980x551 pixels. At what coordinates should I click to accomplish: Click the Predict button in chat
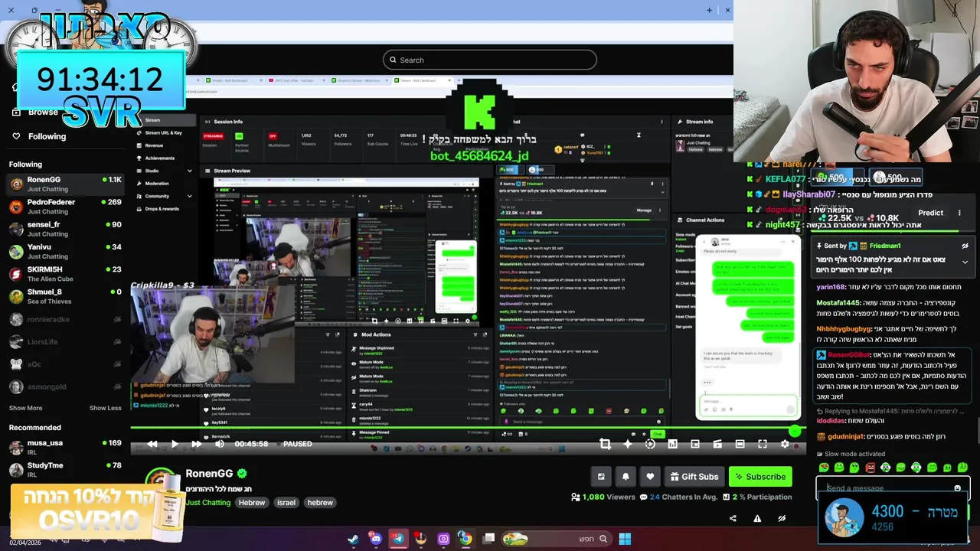click(930, 213)
